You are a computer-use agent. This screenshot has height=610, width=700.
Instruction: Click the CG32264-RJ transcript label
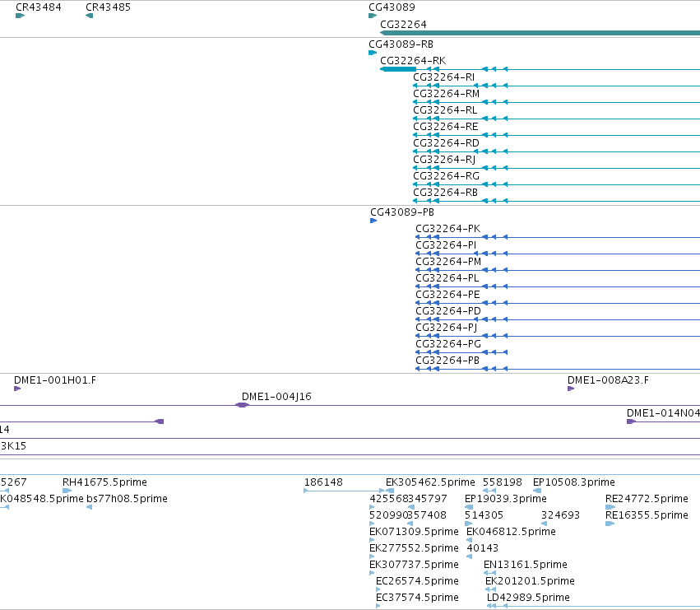pos(444,160)
